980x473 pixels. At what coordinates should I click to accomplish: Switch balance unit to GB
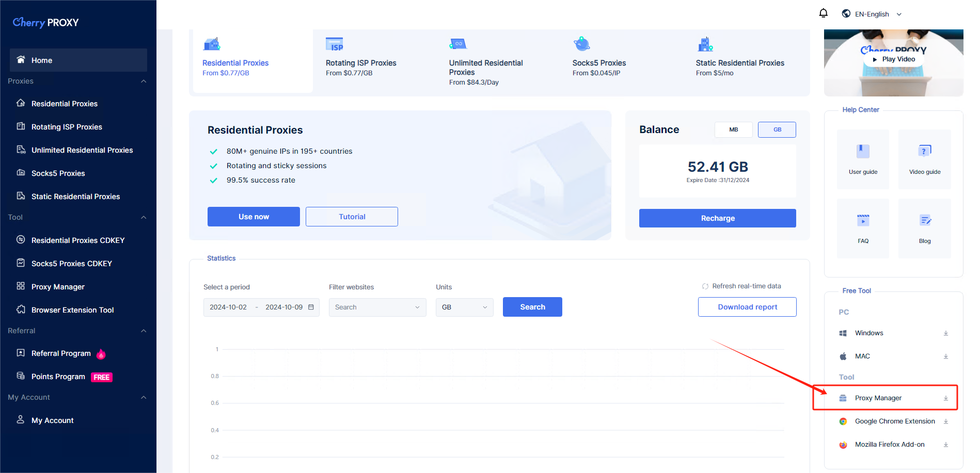[777, 130]
